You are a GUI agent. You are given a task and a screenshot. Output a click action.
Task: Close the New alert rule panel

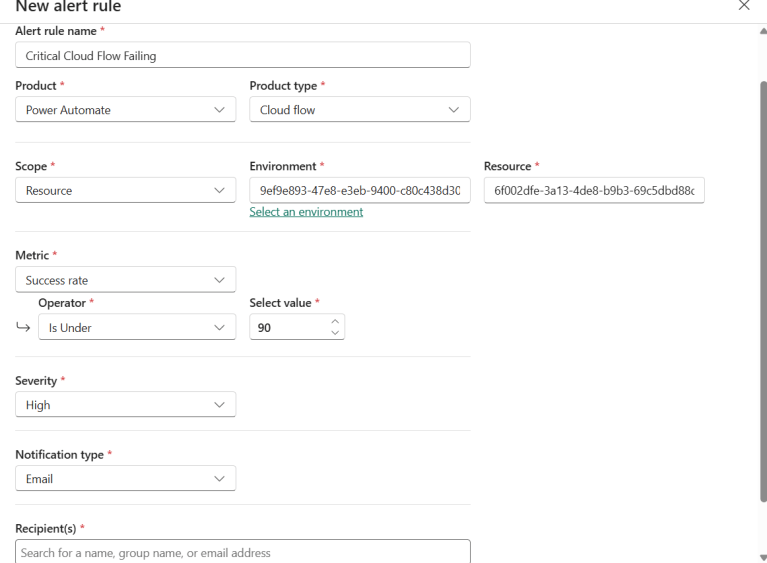click(x=744, y=5)
